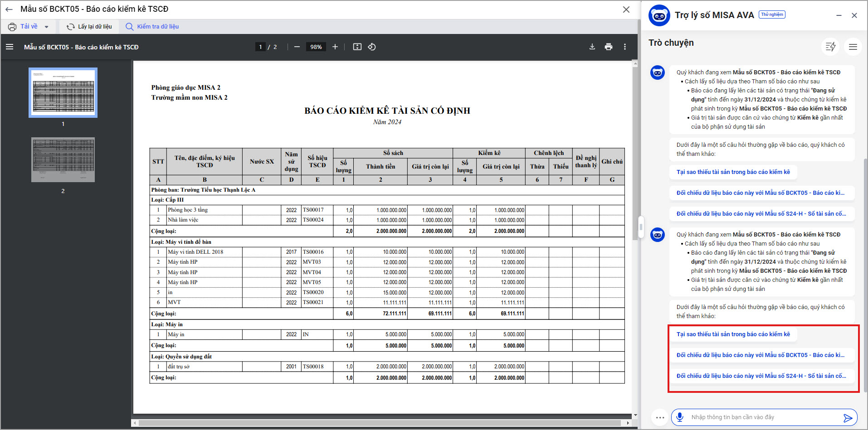Close the MISA AVA assistant panel
This screenshot has width=868, height=430.
[x=854, y=15]
